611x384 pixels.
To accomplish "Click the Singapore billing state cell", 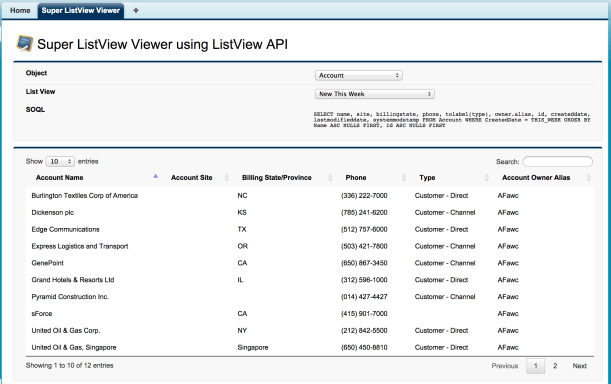I will tap(253, 347).
